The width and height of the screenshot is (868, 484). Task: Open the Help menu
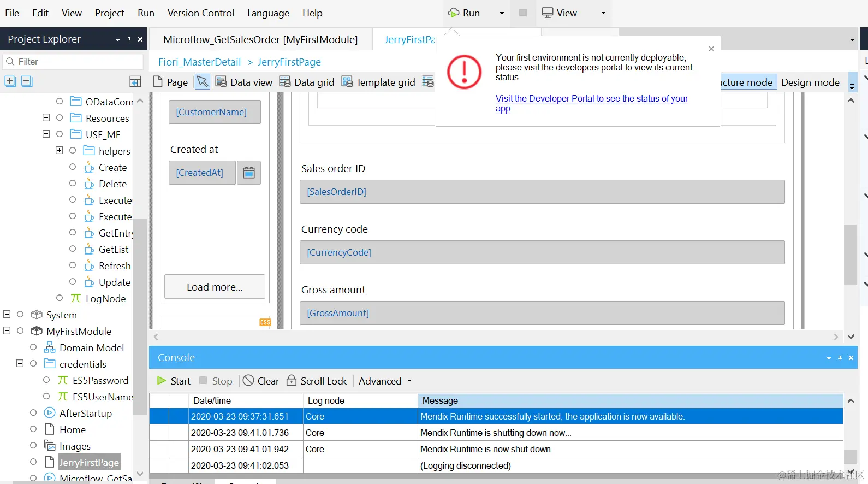[312, 13]
